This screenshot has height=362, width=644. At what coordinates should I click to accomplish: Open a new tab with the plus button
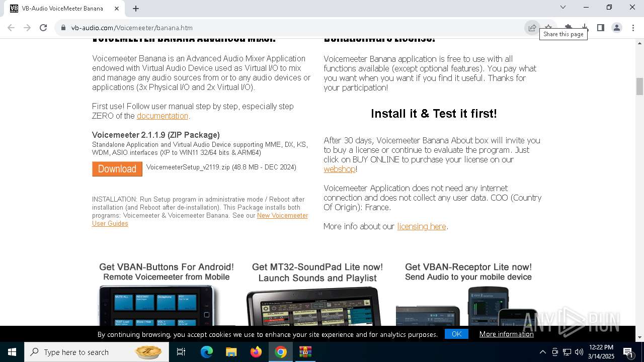click(136, 9)
